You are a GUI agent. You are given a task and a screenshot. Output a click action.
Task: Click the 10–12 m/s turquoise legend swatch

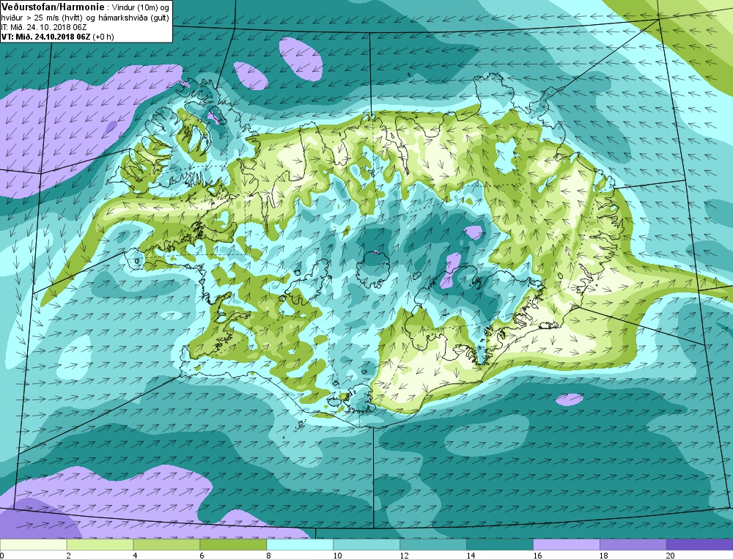coord(366,545)
